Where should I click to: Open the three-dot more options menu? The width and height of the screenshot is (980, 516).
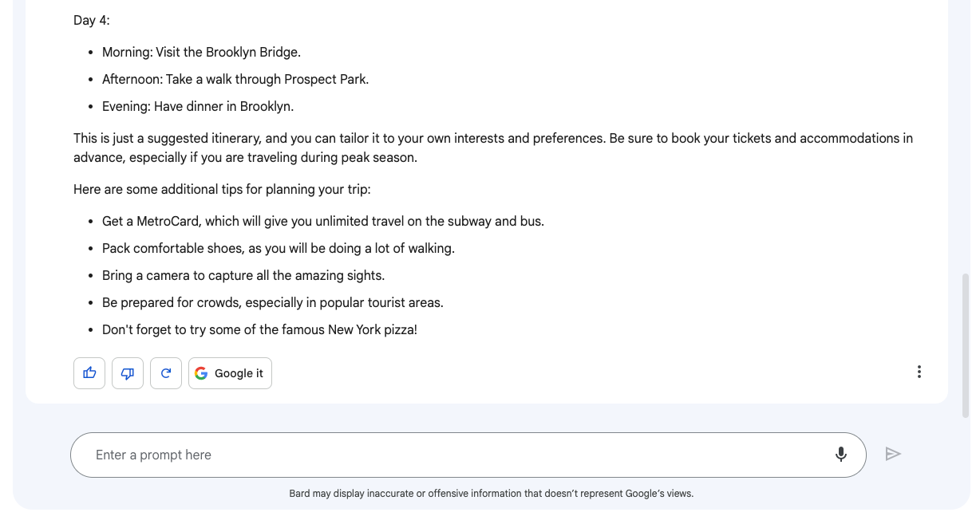(919, 372)
